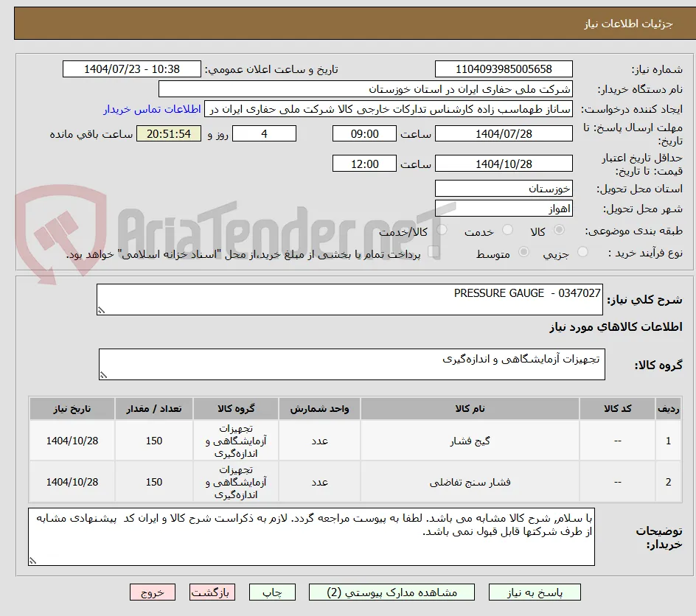Click the announcement date field 1404/07/23 - 10:38

(132, 69)
